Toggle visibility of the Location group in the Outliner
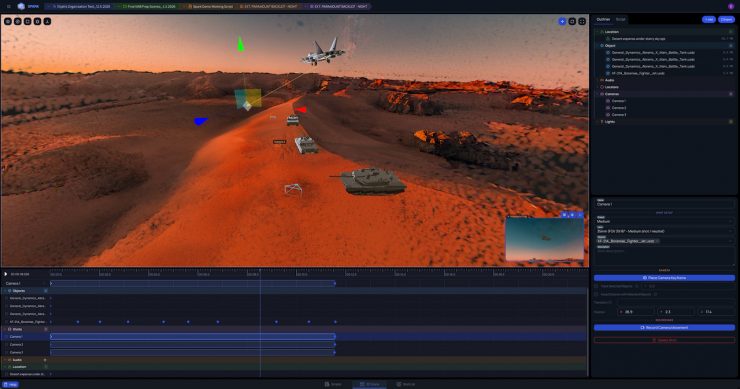 tap(731, 32)
